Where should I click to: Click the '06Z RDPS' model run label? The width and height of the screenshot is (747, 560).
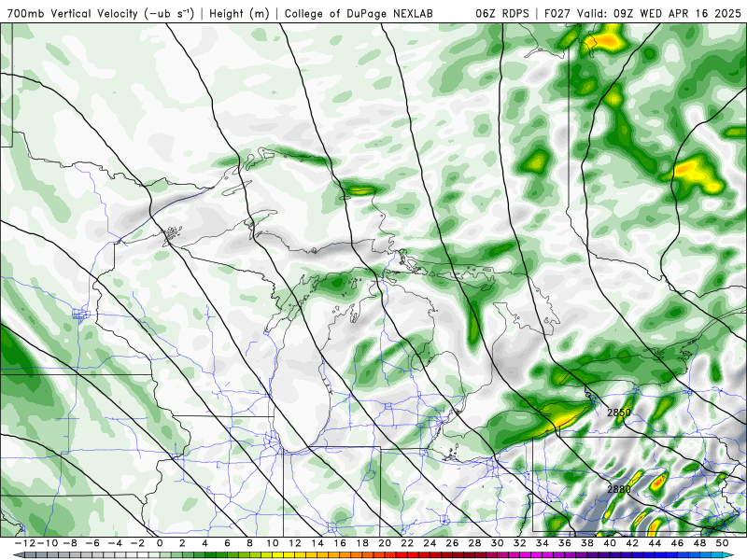pos(502,13)
